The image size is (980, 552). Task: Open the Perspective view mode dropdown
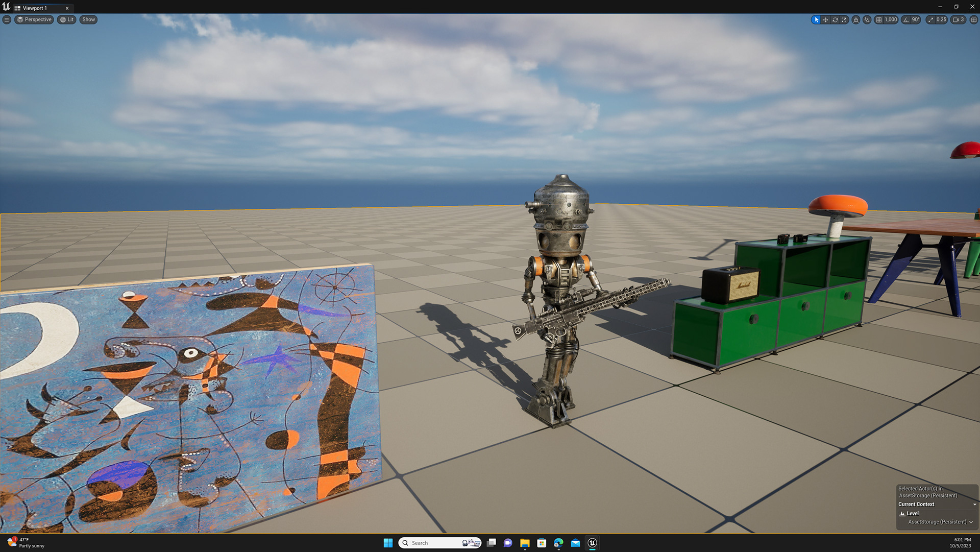coord(34,19)
